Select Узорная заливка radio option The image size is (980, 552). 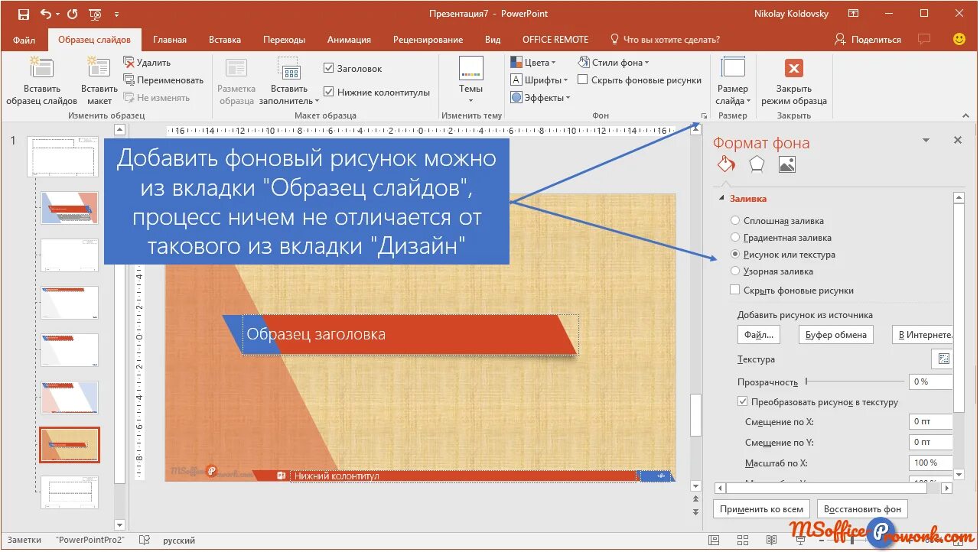[735, 271]
